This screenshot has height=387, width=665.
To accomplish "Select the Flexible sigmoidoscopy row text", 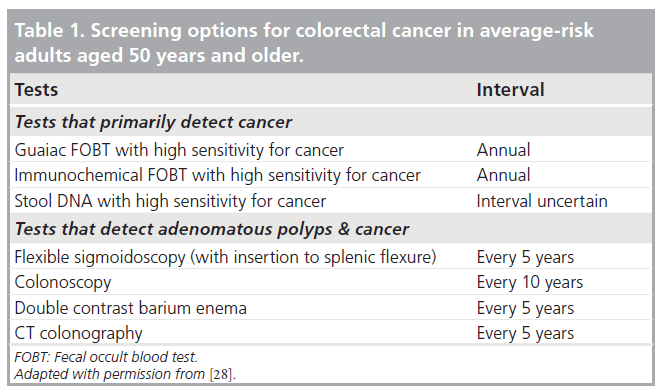I will pyautogui.click(x=225, y=257).
